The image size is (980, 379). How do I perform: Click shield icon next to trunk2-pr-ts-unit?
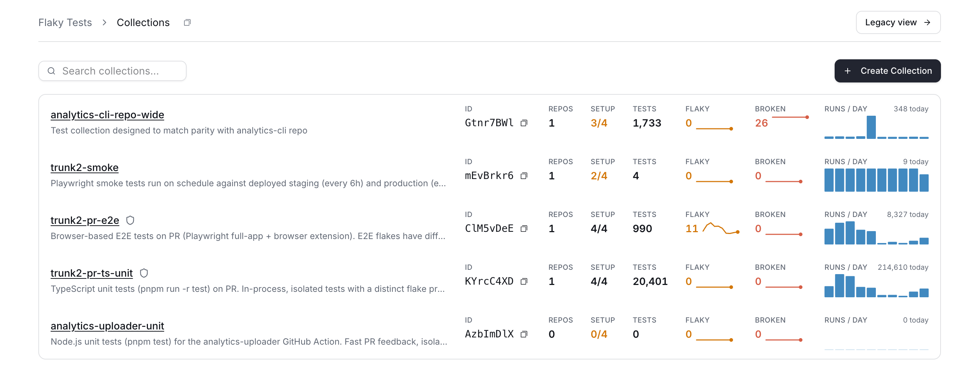144,273
